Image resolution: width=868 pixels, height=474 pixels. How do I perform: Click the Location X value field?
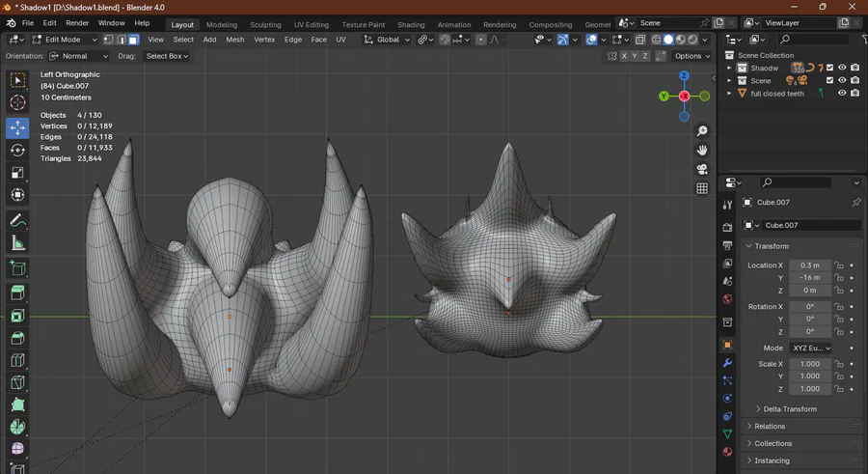click(809, 265)
